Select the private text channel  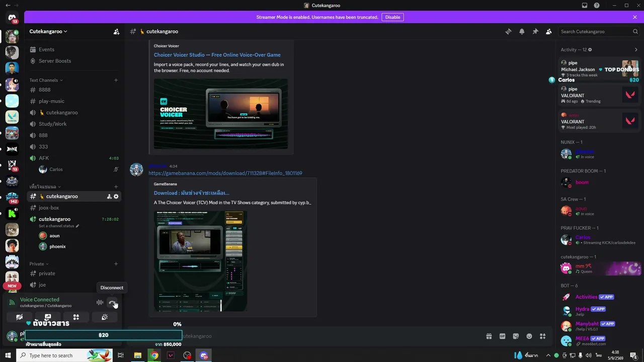[73, 274]
